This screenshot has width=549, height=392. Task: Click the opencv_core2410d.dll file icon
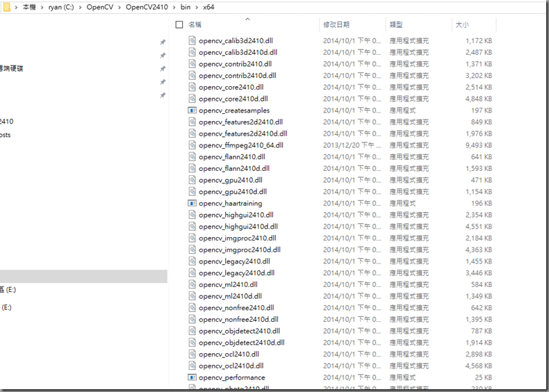pos(192,99)
